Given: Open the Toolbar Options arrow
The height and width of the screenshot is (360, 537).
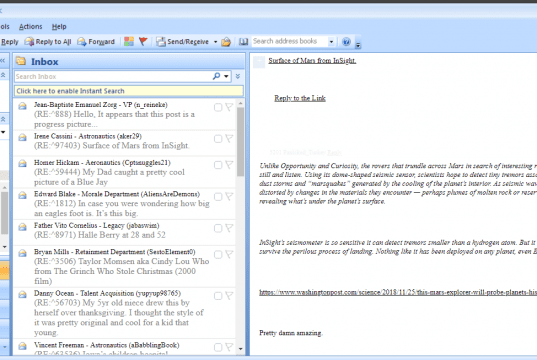Looking at the screenshot, I should (x=358, y=45).
